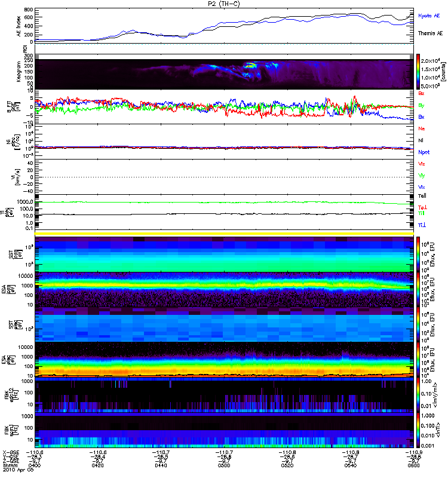Viewport: 448px width, 478px height.
Task: Click the 0500 time tick label
Action: pyautogui.click(x=224, y=465)
